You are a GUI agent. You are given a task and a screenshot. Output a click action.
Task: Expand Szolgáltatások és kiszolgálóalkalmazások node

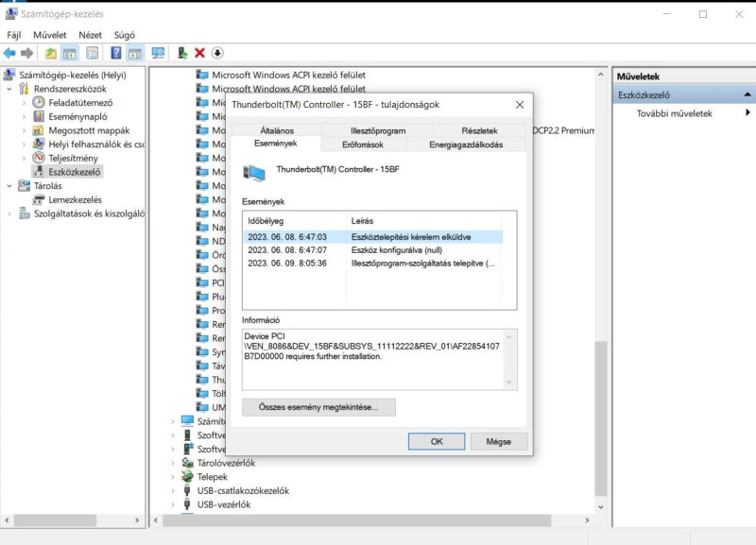9,213
